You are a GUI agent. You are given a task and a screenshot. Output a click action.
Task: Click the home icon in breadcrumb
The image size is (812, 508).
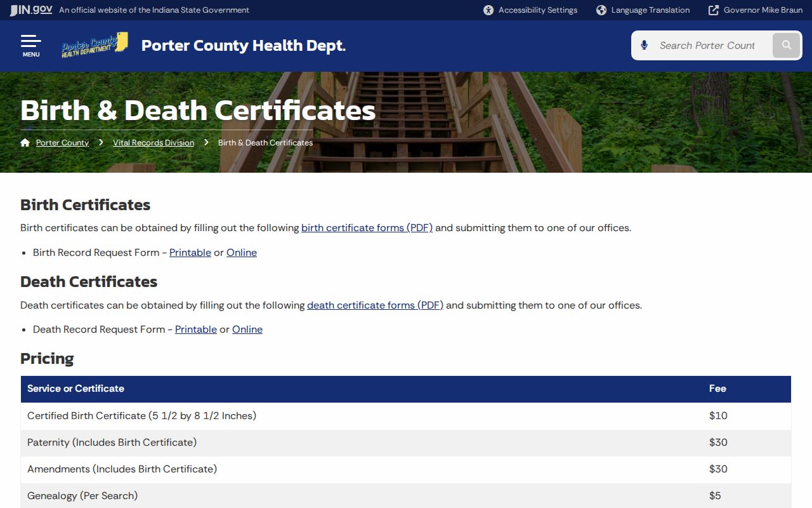click(x=25, y=142)
